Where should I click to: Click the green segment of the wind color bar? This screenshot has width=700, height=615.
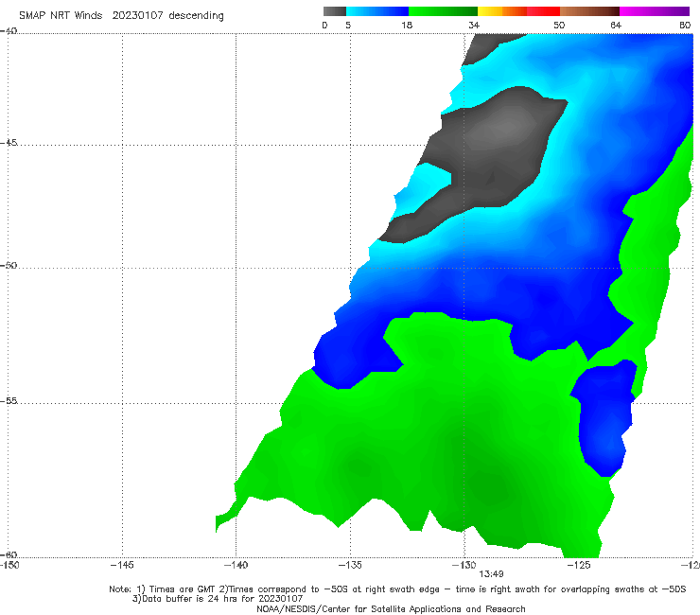tap(443, 11)
